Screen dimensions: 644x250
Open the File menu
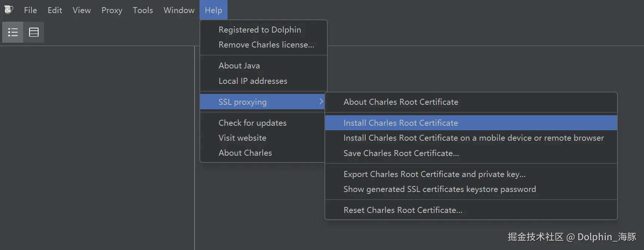pos(30,10)
